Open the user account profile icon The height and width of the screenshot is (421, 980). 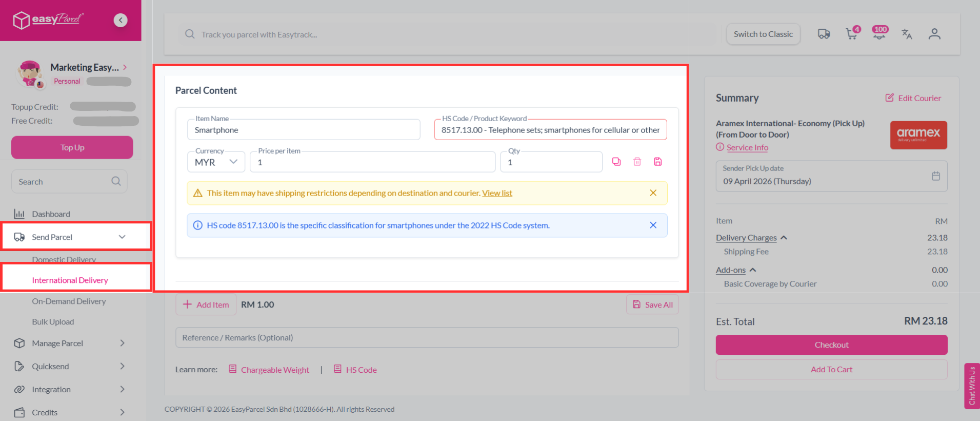click(934, 34)
